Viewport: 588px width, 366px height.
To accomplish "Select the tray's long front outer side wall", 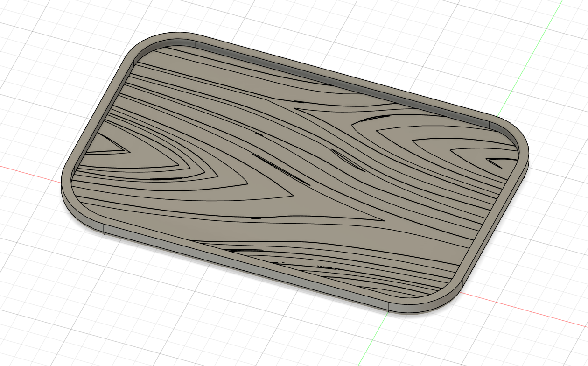I will (245, 267).
